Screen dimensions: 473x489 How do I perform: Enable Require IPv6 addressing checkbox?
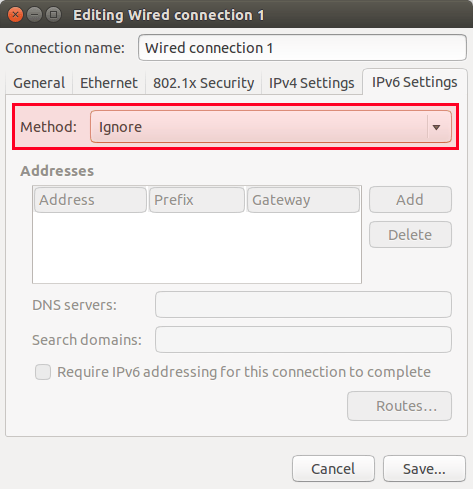pyautogui.click(x=43, y=372)
